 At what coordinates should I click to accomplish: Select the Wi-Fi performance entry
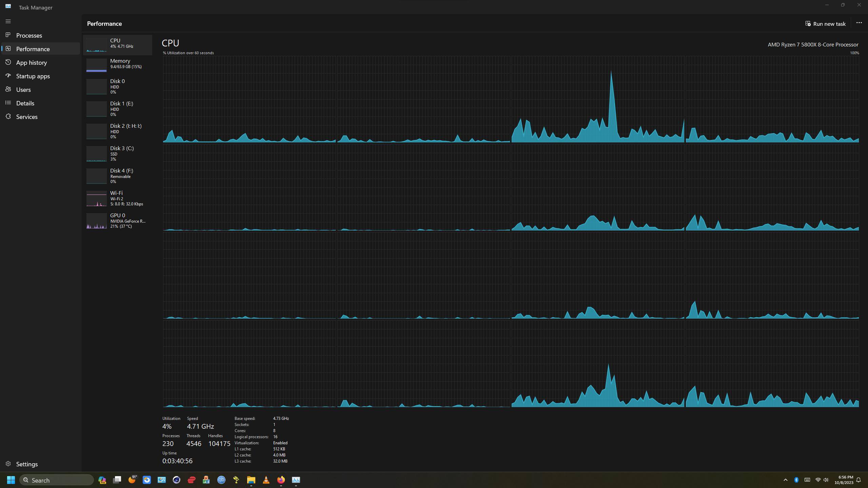tap(117, 198)
